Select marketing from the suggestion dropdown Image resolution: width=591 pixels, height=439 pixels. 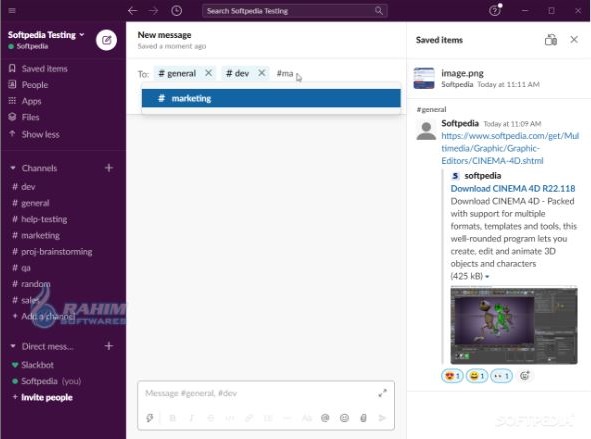pyautogui.click(x=271, y=98)
